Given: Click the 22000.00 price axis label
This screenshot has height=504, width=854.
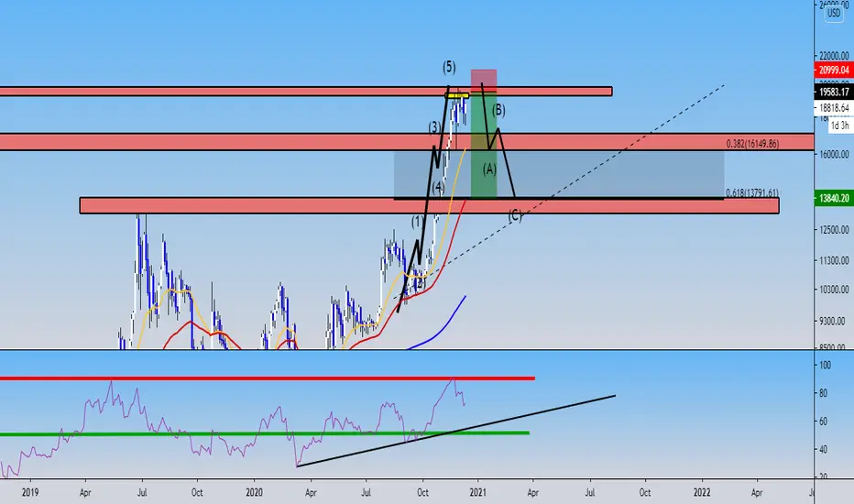Looking at the screenshot, I should pyautogui.click(x=834, y=56).
